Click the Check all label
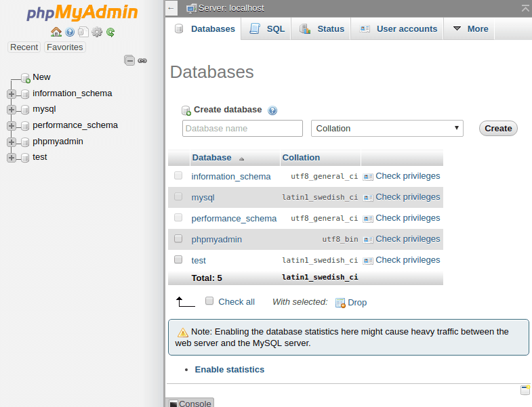 (236, 302)
